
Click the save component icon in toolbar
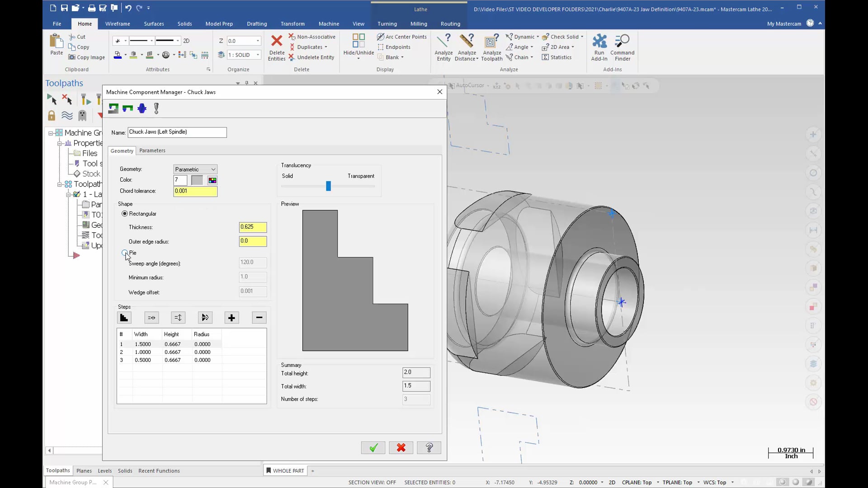tap(127, 108)
